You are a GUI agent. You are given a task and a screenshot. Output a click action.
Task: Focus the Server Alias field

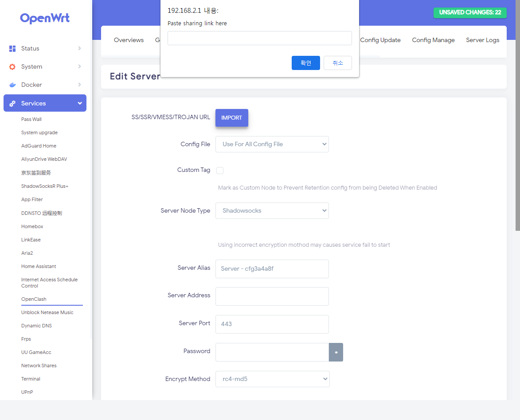pos(272,269)
